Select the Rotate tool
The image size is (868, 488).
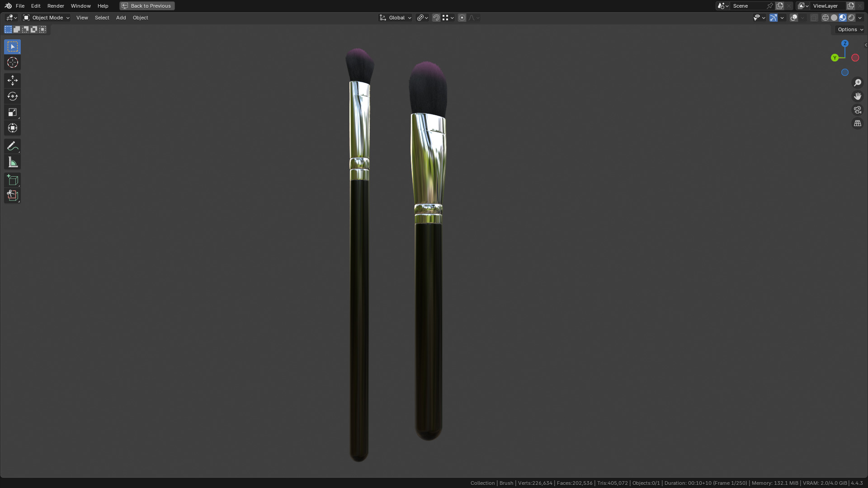point(12,96)
